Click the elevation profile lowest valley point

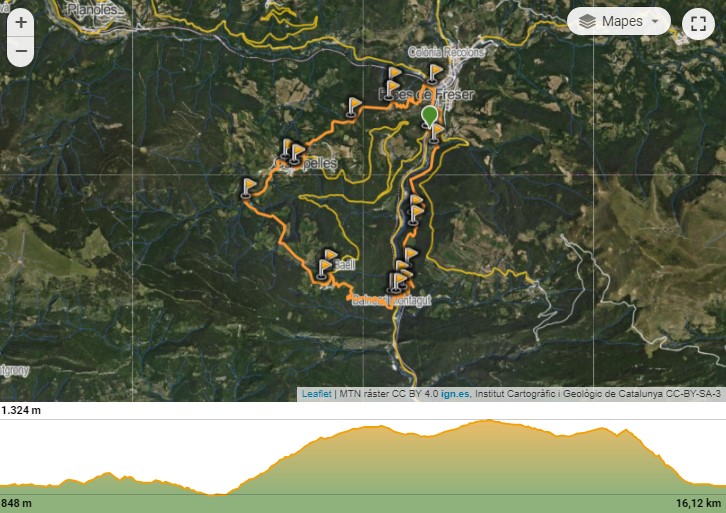pyautogui.click(x=214, y=494)
